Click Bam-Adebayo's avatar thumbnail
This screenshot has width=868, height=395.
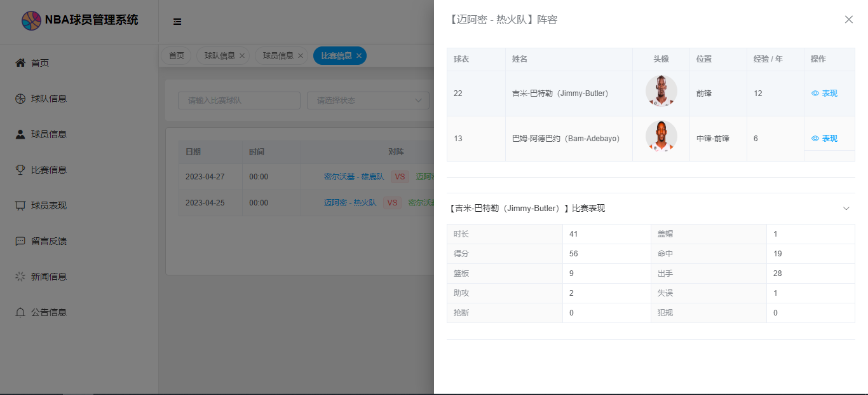pyautogui.click(x=661, y=136)
